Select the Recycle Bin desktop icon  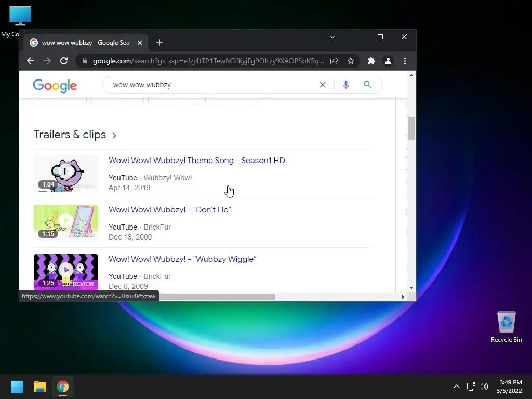point(506,326)
